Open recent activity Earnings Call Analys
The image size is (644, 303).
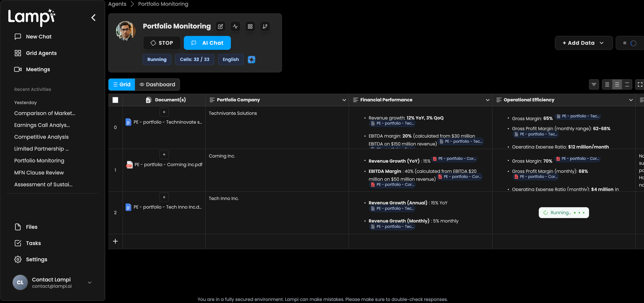pos(42,125)
